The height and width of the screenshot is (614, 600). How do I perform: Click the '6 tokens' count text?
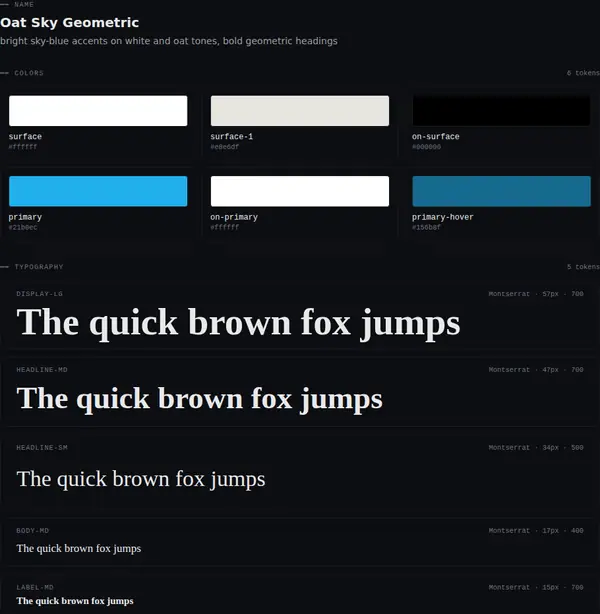[x=583, y=73]
